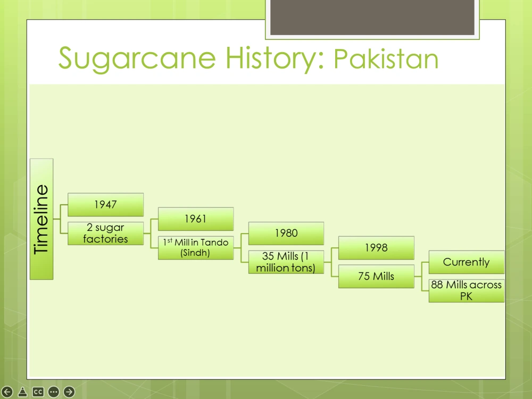Open more slideshow options ellipsis icon
532x399 pixels.
point(54,392)
